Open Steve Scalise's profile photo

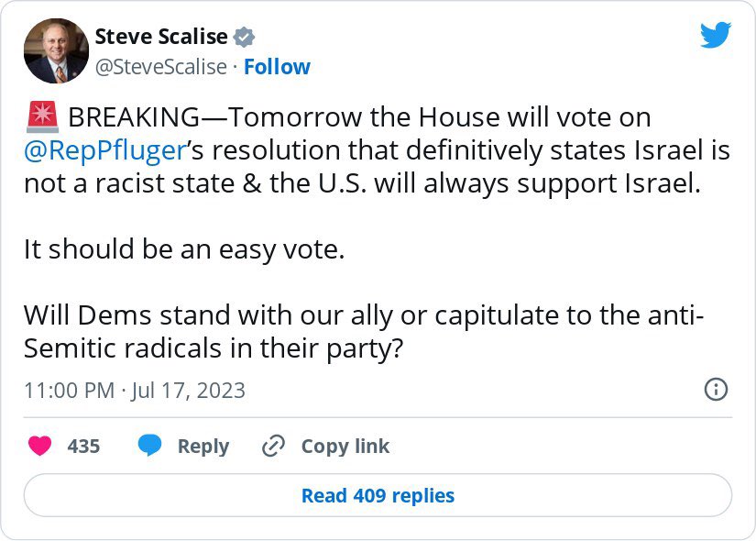click(55, 51)
